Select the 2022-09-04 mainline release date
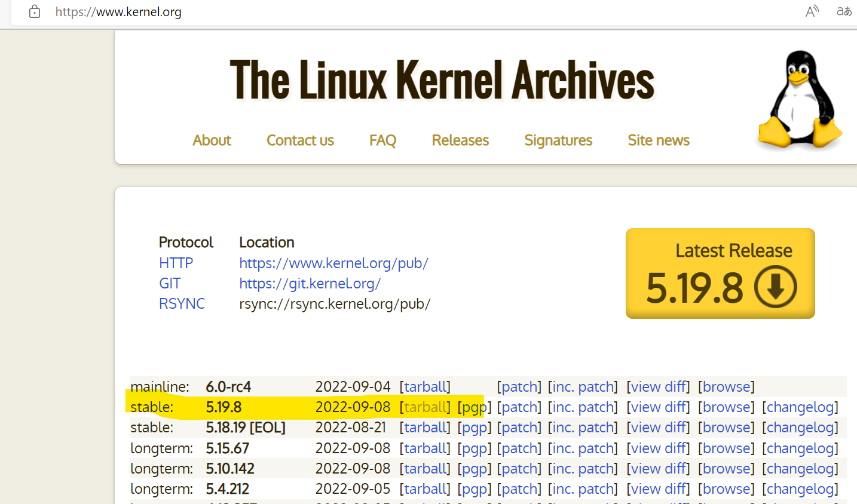Viewport: 857px width, 504px height. click(353, 387)
